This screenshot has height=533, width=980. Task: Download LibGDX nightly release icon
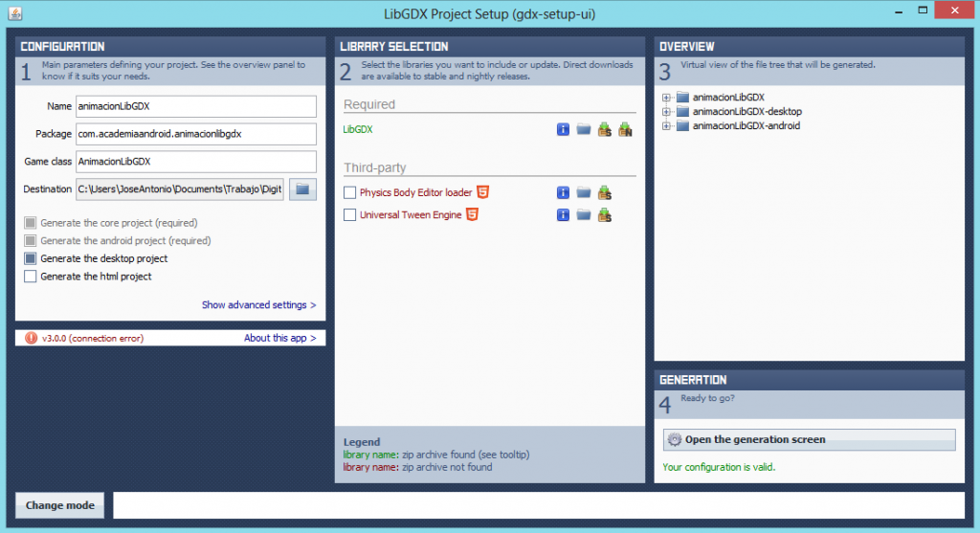625,129
